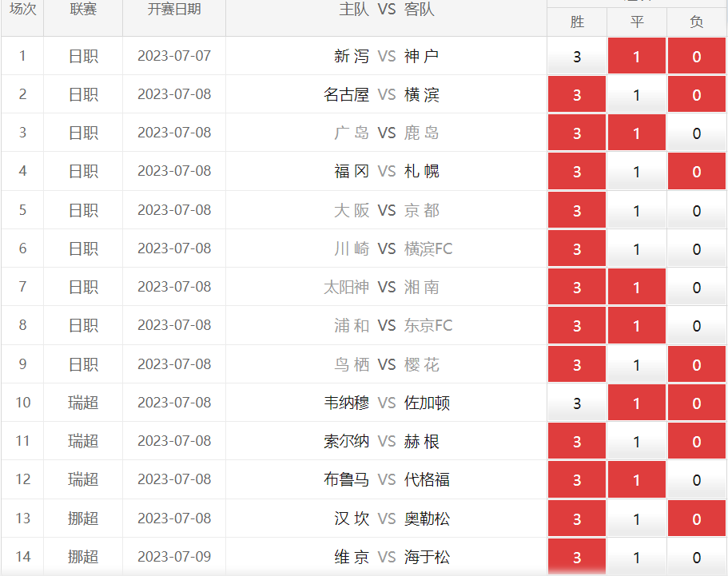Deselect draw option 1 for 太阳神 vs 湘南
This screenshot has height=576, width=728.
coord(637,288)
